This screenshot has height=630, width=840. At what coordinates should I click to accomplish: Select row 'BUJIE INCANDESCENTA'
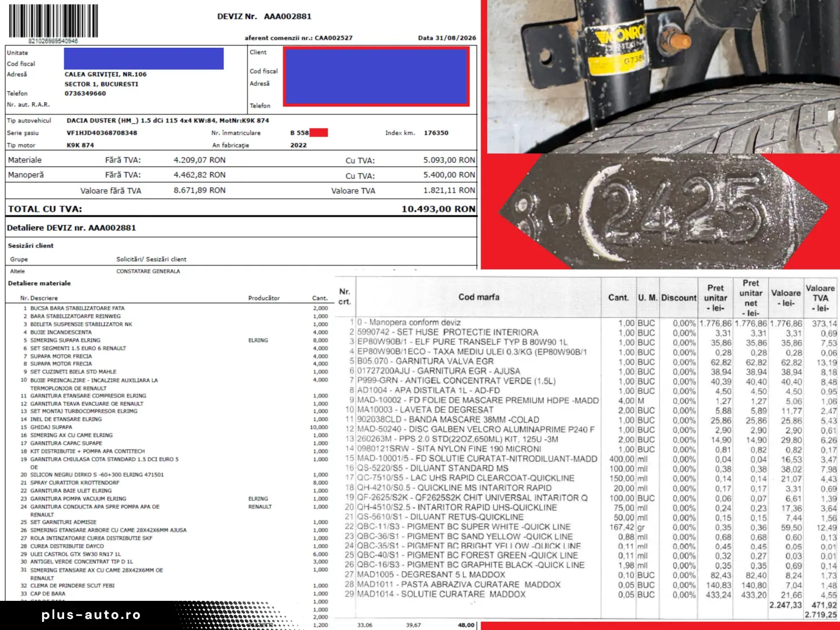(x=174, y=332)
